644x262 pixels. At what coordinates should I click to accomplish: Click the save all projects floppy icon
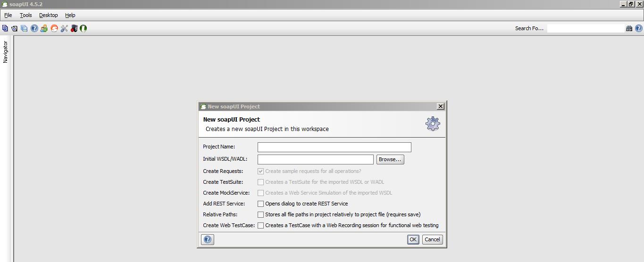tap(24, 28)
